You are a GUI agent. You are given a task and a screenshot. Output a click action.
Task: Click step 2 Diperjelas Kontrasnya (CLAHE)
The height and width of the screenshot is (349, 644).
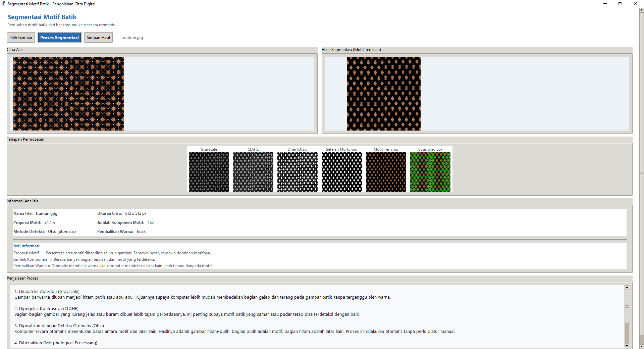point(46,309)
